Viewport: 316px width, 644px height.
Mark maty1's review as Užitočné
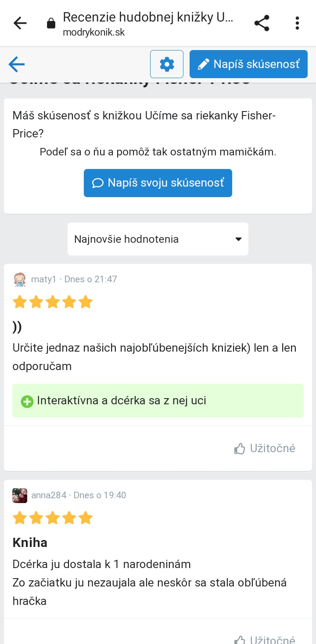(265, 448)
